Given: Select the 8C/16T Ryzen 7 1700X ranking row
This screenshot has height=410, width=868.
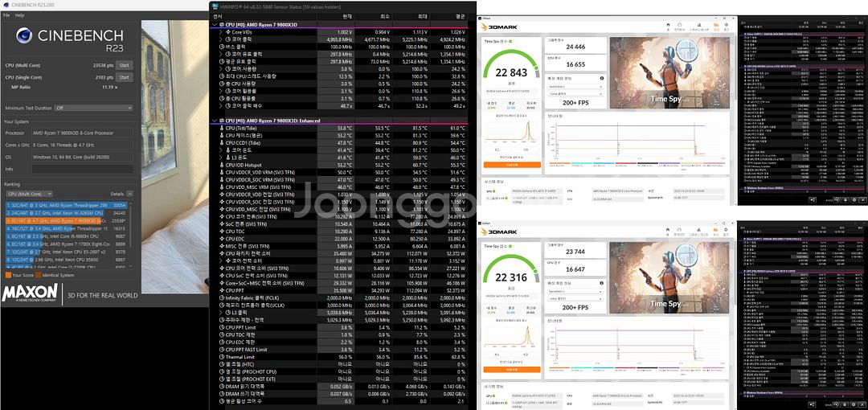Looking at the screenshot, I should [66, 244].
